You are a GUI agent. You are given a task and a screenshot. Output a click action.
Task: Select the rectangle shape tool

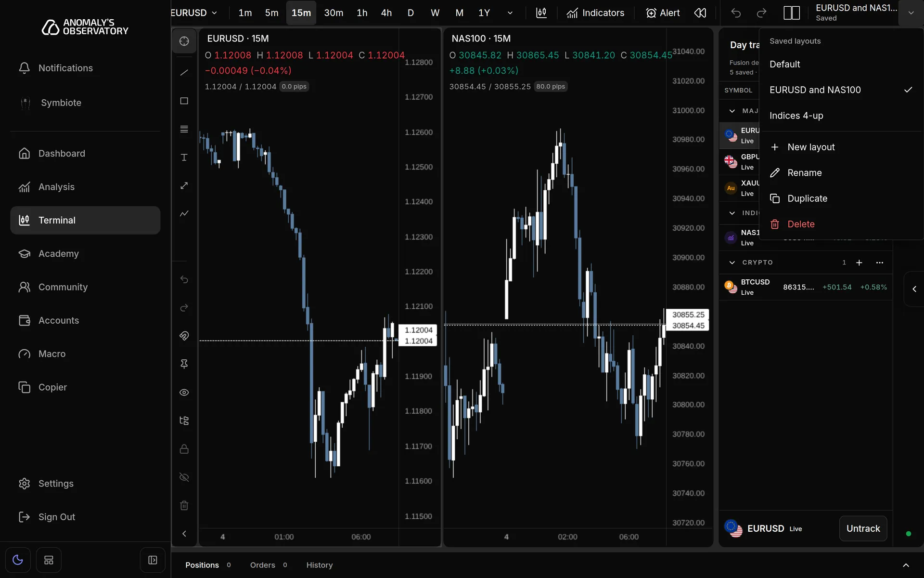coord(184,101)
